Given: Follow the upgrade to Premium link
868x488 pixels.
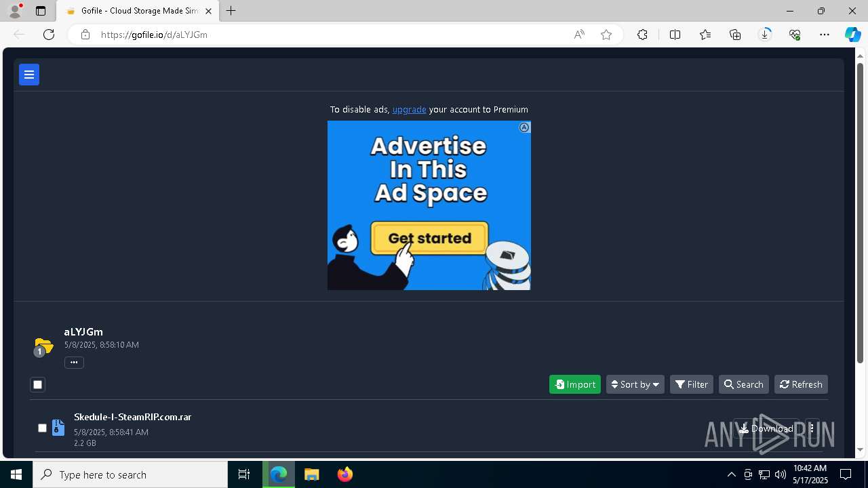Looking at the screenshot, I should point(410,109).
